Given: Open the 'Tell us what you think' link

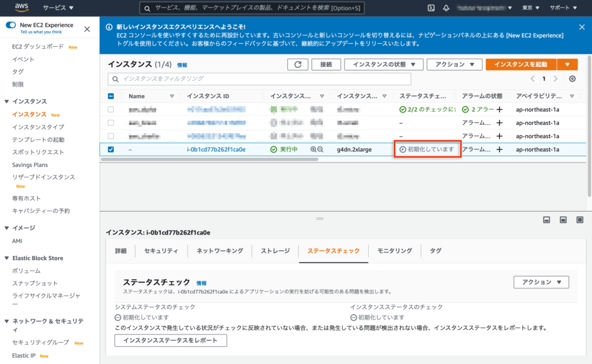Looking at the screenshot, I should pyautogui.click(x=41, y=32).
